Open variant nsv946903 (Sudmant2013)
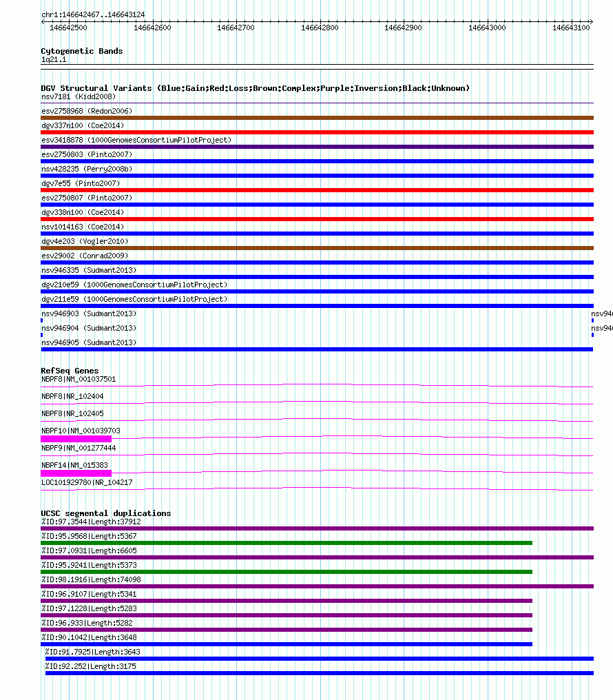Screen dimensions: 613x700 [x=89, y=313]
